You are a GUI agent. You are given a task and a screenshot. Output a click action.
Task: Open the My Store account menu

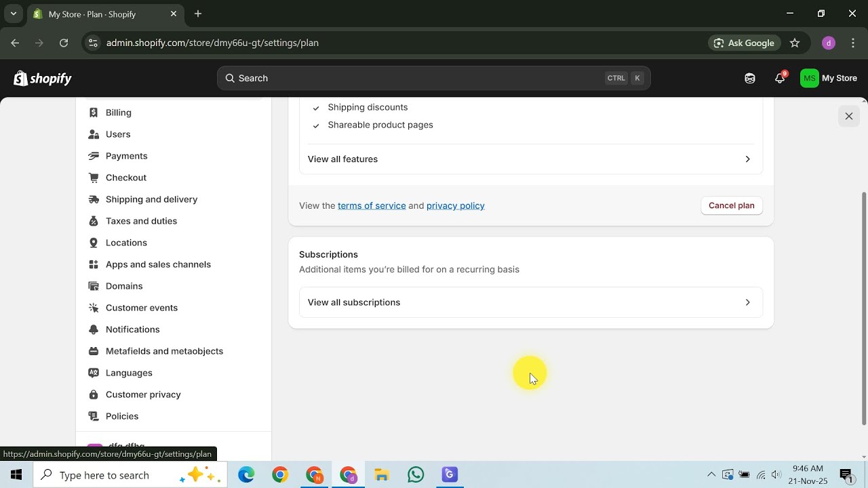[829, 78]
